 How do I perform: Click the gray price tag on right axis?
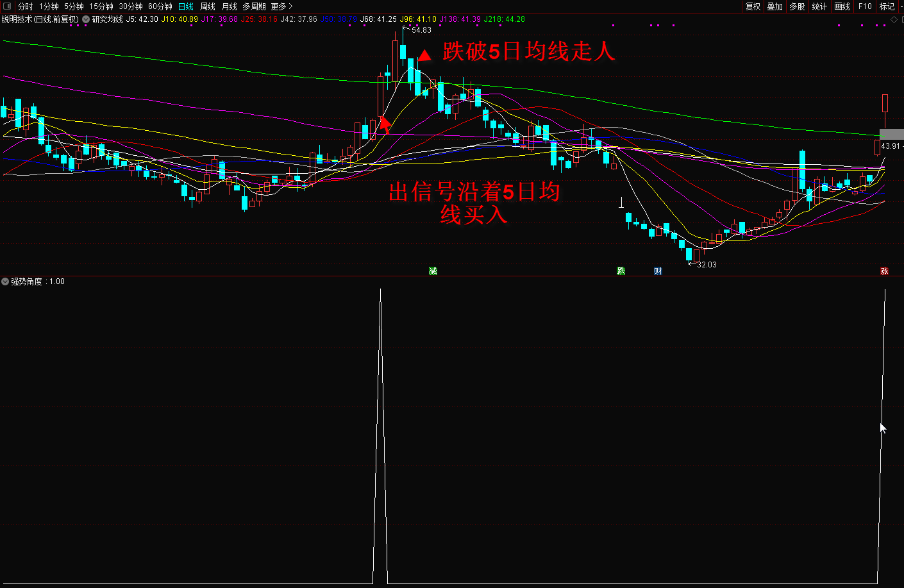891,134
